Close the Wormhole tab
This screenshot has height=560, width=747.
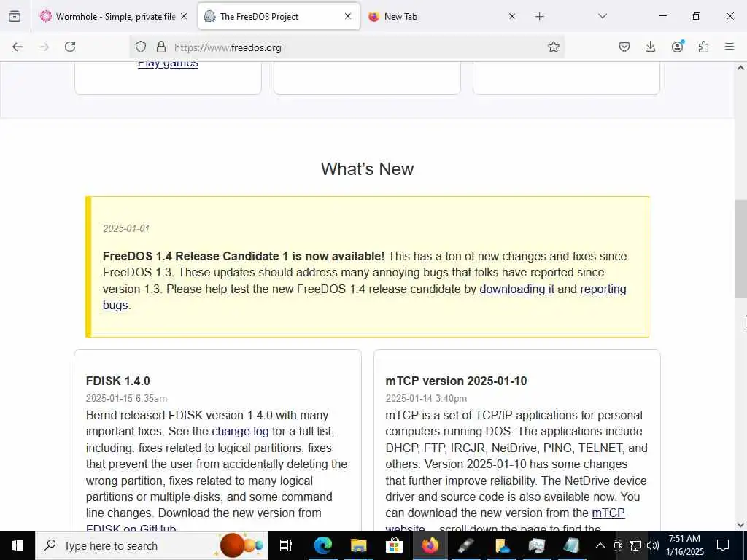(x=184, y=16)
